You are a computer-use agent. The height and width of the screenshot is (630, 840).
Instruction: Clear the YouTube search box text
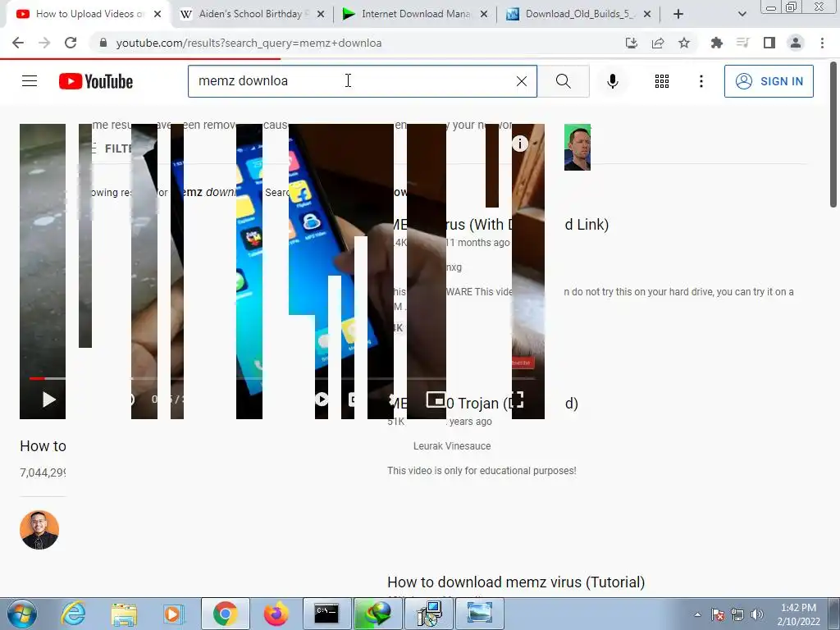521,81
